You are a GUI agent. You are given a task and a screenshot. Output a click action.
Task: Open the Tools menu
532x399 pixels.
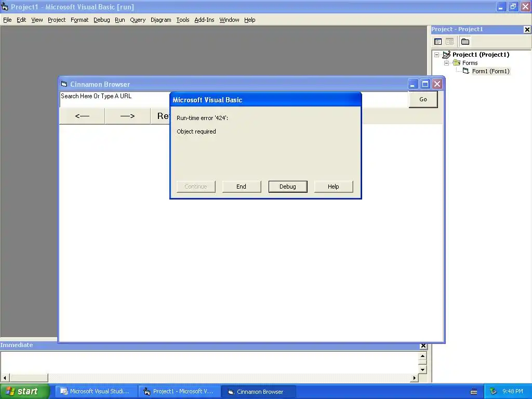click(182, 20)
